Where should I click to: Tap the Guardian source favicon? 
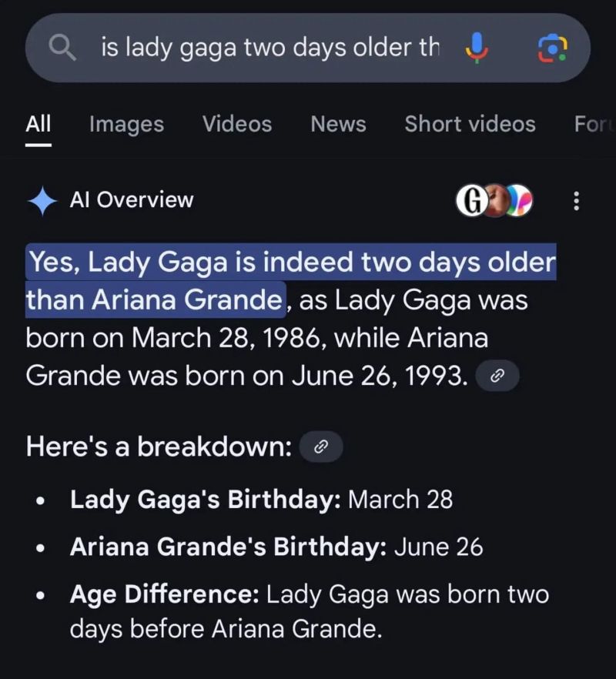pyautogui.click(x=473, y=200)
